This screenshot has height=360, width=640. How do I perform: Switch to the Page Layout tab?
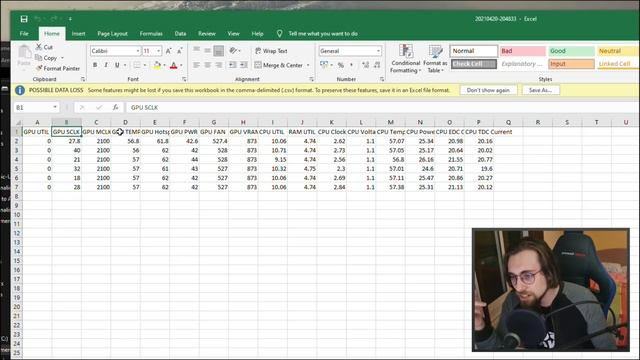point(112,33)
